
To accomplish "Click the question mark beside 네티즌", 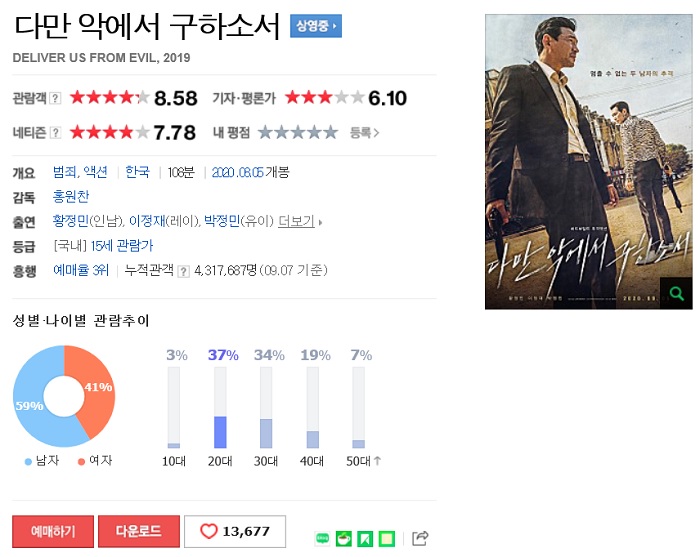I will click(x=55, y=133).
